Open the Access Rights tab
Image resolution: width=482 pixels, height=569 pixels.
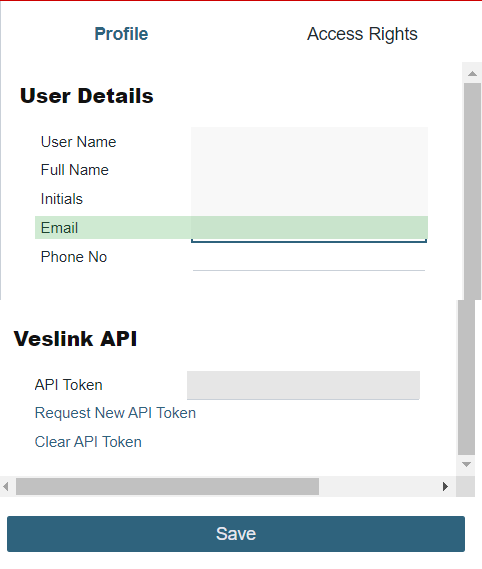(362, 34)
